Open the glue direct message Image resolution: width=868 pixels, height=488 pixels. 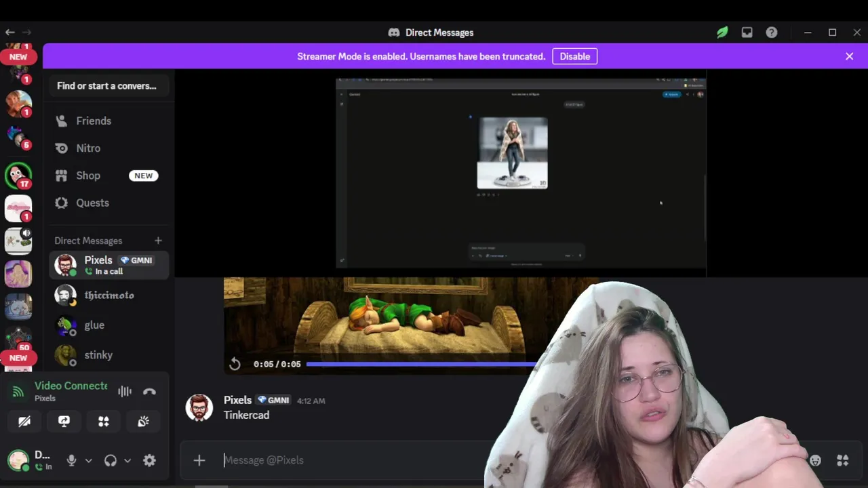pos(108,325)
